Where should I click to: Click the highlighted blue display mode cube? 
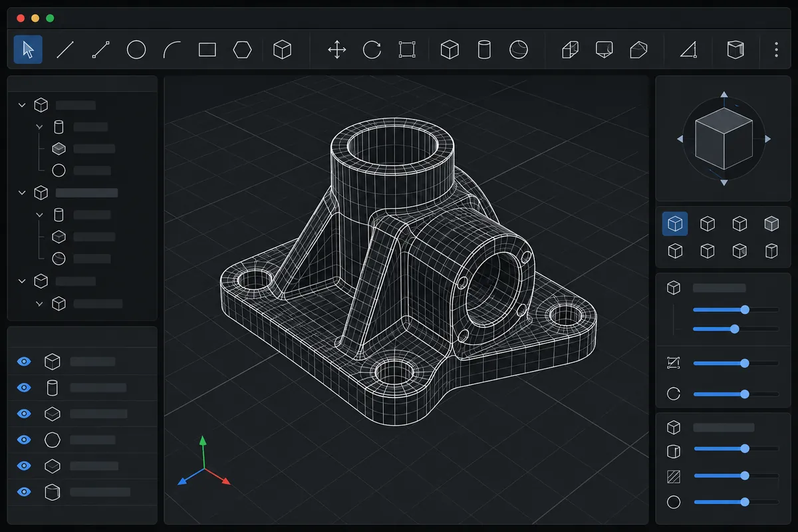pos(675,223)
